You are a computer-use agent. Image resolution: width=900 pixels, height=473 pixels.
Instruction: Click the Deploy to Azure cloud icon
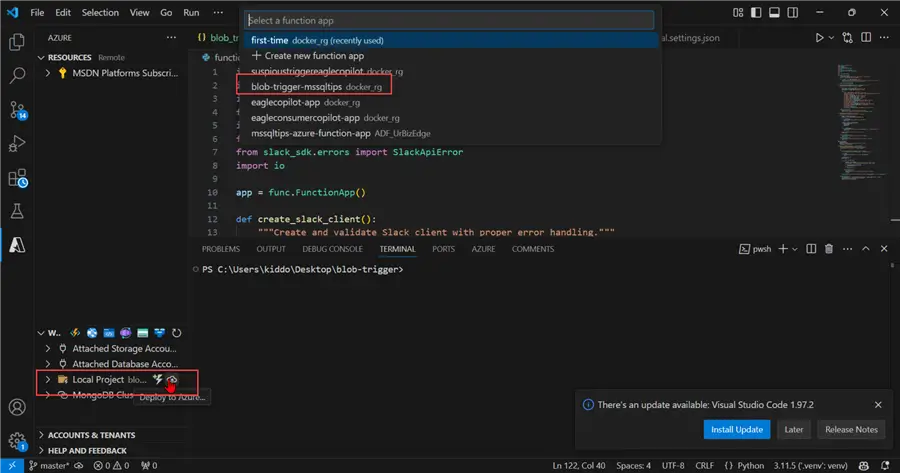pyautogui.click(x=172, y=379)
